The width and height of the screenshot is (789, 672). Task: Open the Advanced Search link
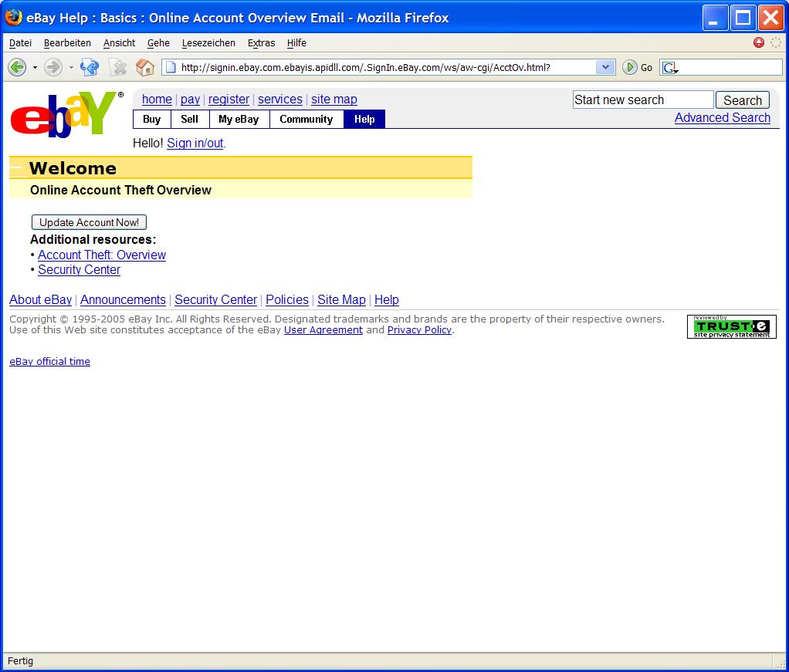722,118
